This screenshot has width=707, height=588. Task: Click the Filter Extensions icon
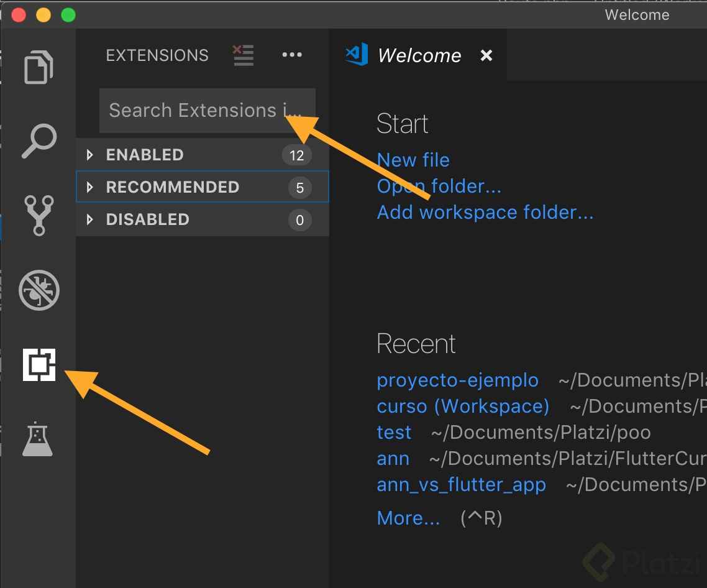[243, 55]
